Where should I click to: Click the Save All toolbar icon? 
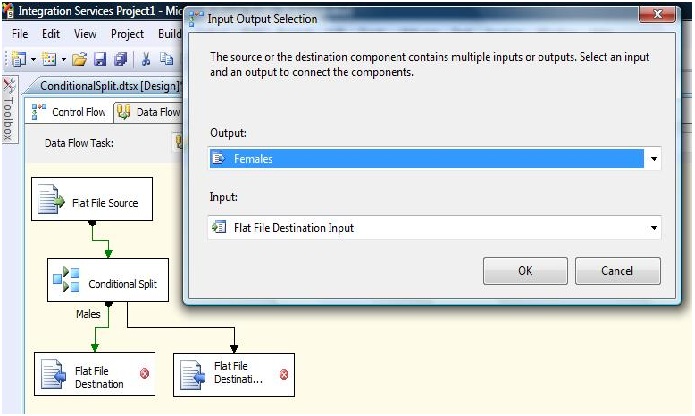[119, 59]
